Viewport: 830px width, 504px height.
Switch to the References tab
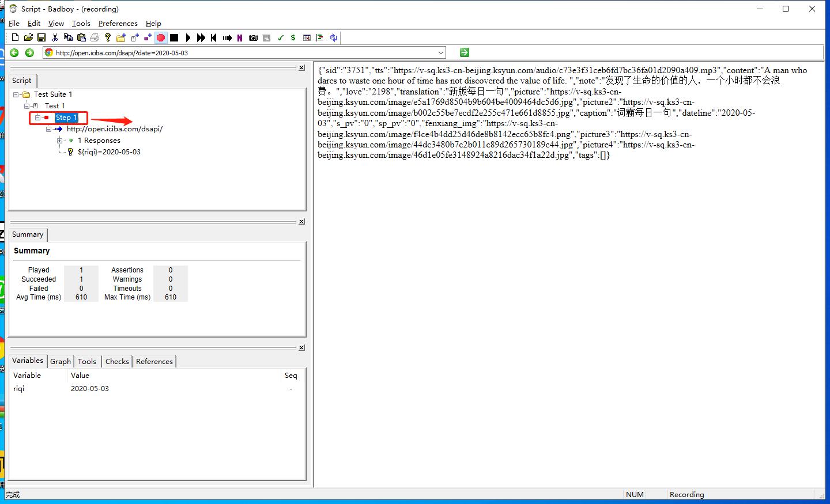[154, 361]
